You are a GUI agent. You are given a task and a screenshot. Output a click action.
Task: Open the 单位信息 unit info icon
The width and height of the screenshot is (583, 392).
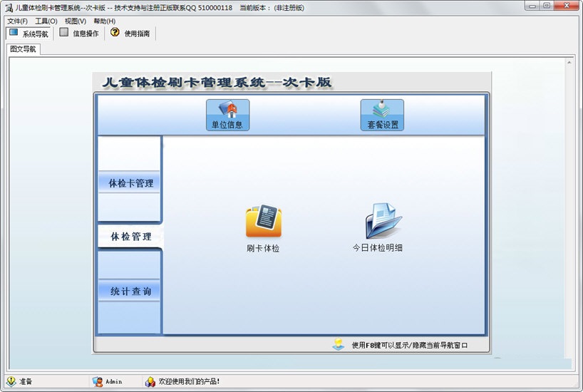(x=227, y=114)
